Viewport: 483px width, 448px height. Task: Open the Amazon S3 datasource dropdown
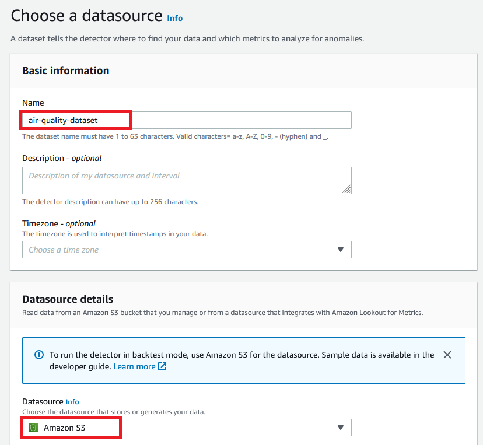[x=187, y=428]
